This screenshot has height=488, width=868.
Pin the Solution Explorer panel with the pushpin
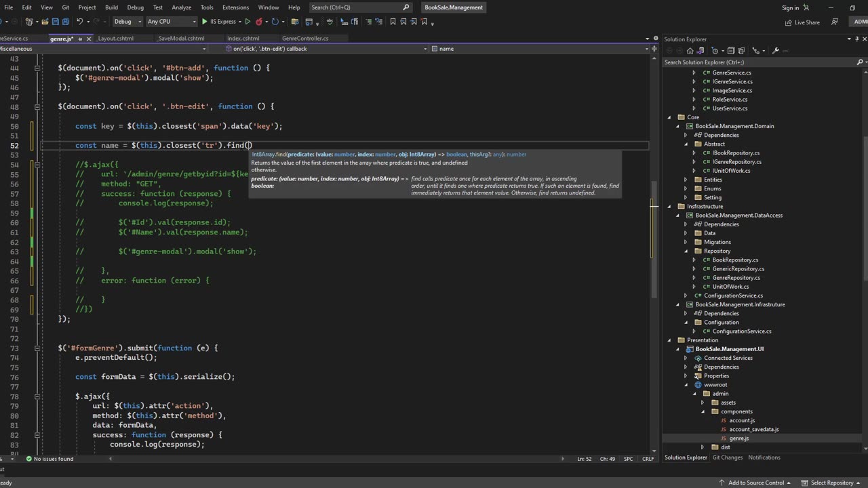point(856,39)
